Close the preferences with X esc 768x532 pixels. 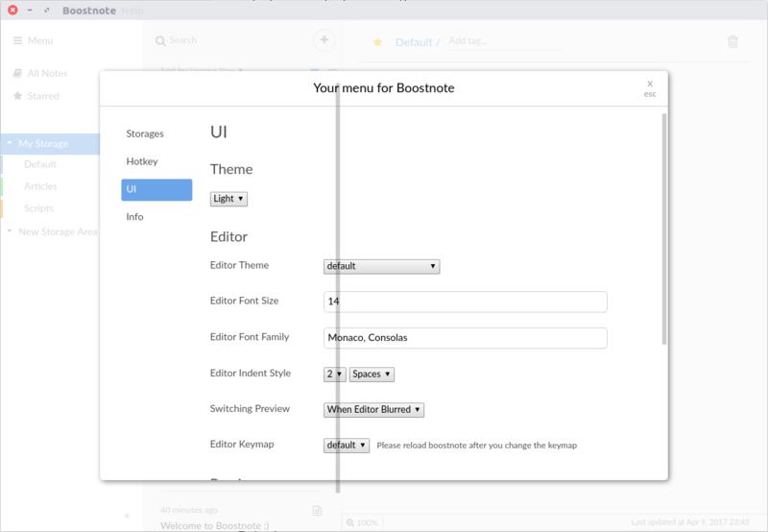[x=650, y=88]
